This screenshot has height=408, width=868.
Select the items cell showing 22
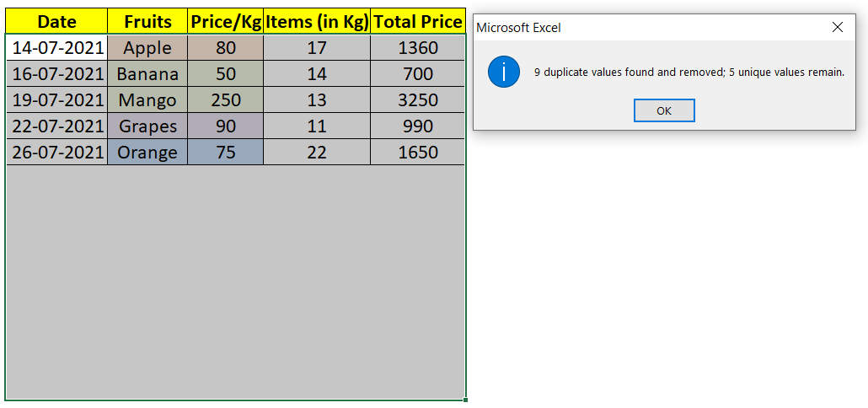pyautogui.click(x=317, y=152)
